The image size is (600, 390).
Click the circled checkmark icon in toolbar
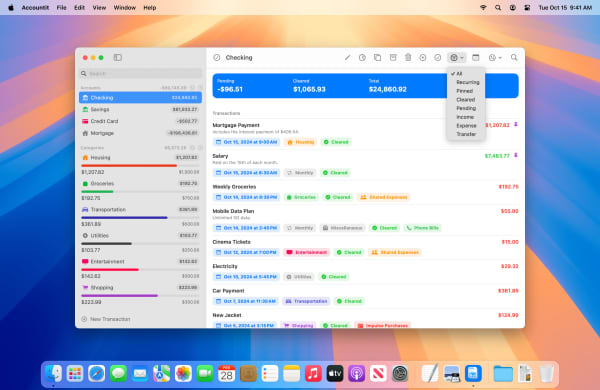tap(438, 57)
